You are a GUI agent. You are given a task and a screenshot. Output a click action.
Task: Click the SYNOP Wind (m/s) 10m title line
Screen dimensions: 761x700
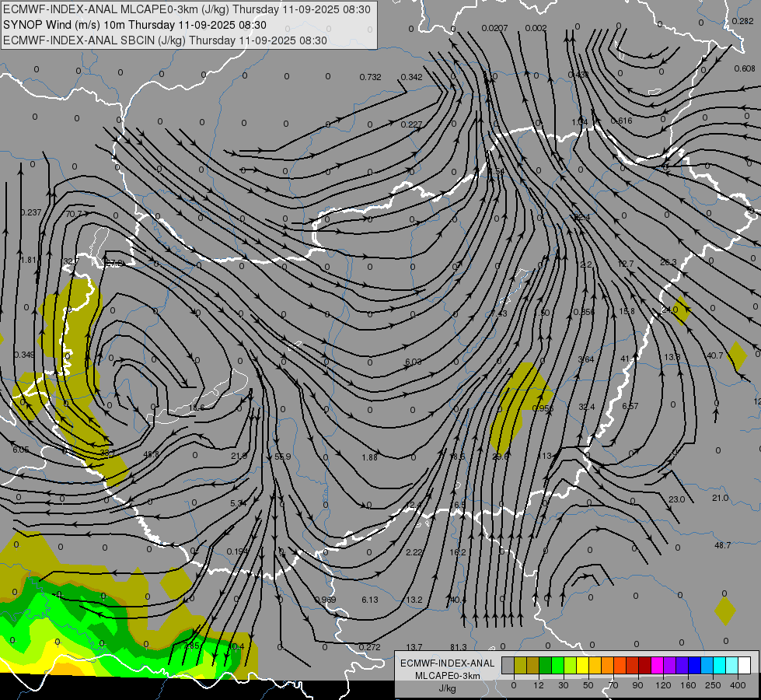tap(135, 25)
